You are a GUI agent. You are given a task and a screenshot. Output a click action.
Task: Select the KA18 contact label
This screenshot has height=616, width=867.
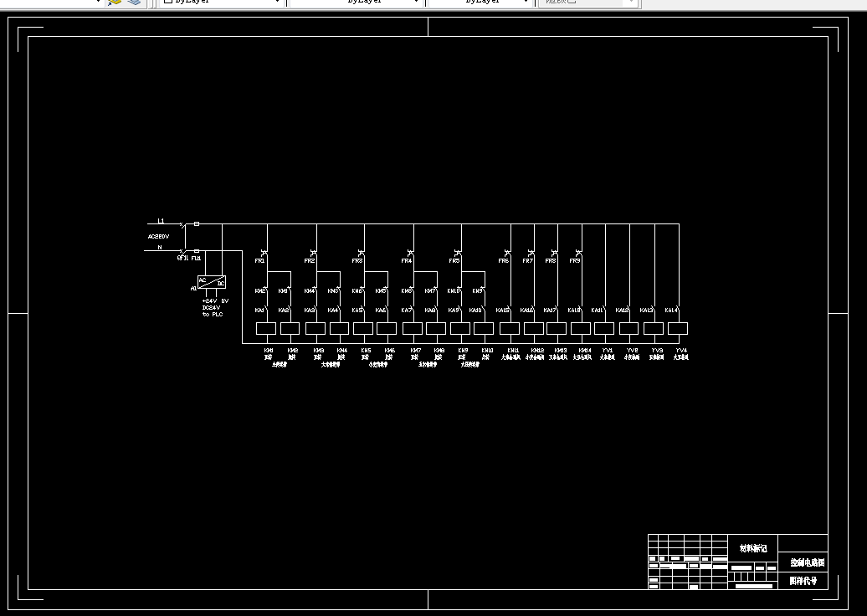pos(574,311)
